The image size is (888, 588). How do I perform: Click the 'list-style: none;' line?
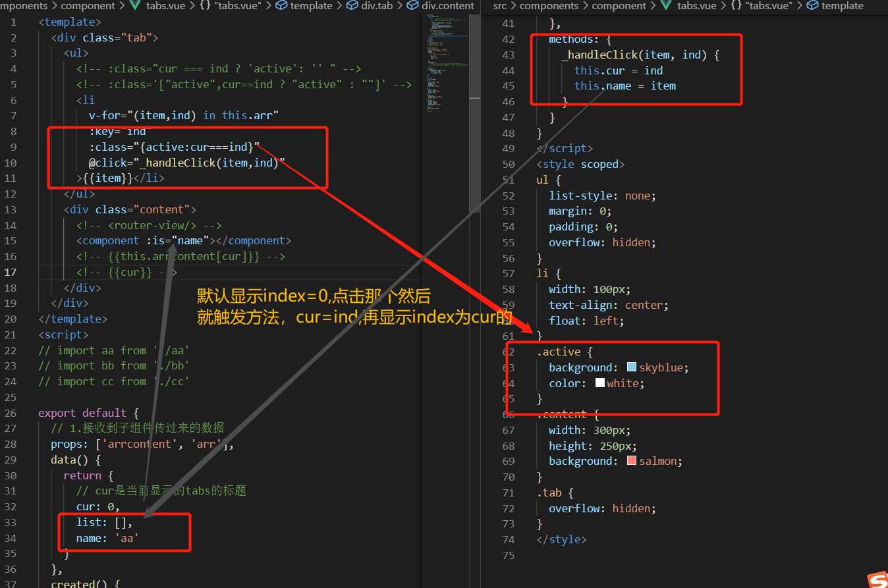click(x=603, y=196)
